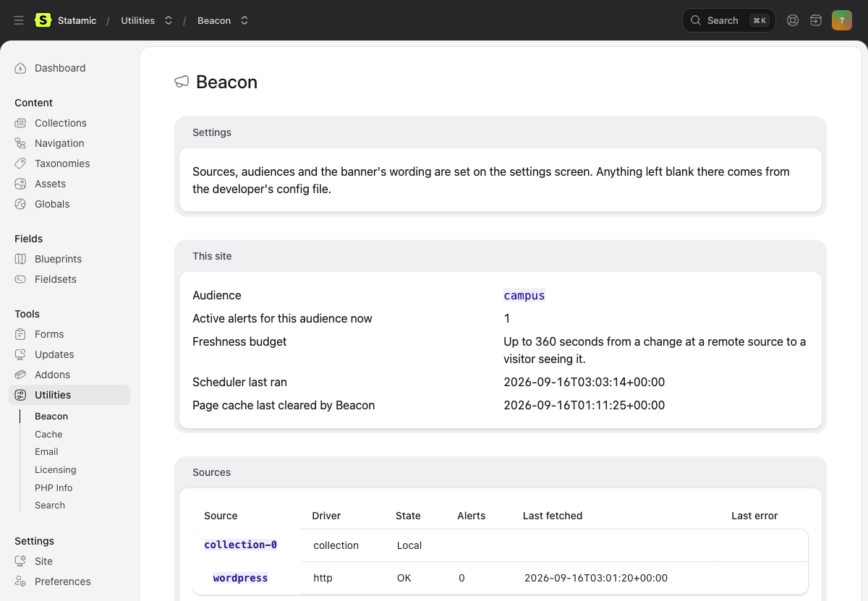Open the PHP Info utility sub-item
Viewport: 868px width, 601px height.
54,487
